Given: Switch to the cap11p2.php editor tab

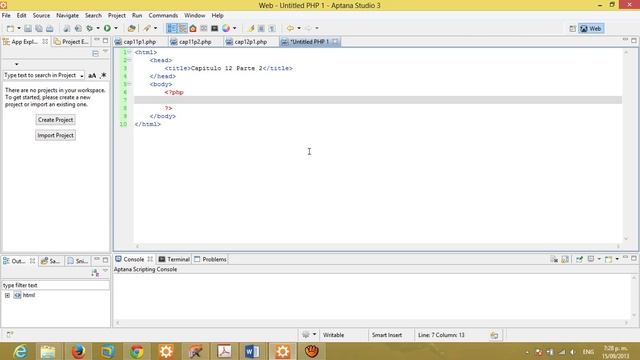Looking at the screenshot, I should [195, 42].
